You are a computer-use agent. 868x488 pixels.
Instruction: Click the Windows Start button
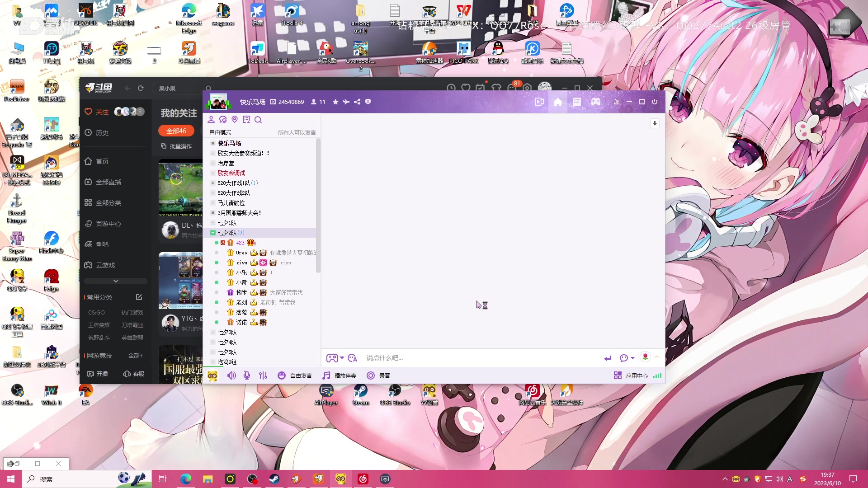point(11,479)
